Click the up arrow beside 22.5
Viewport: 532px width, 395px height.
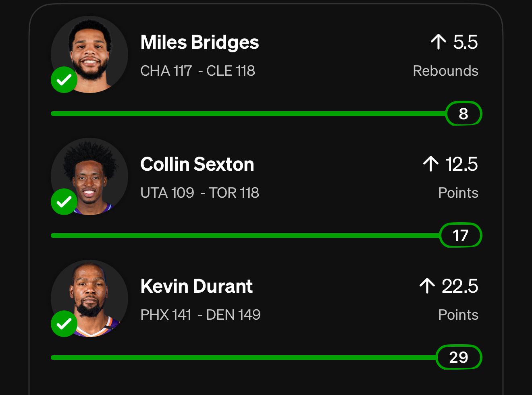coord(427,286)
